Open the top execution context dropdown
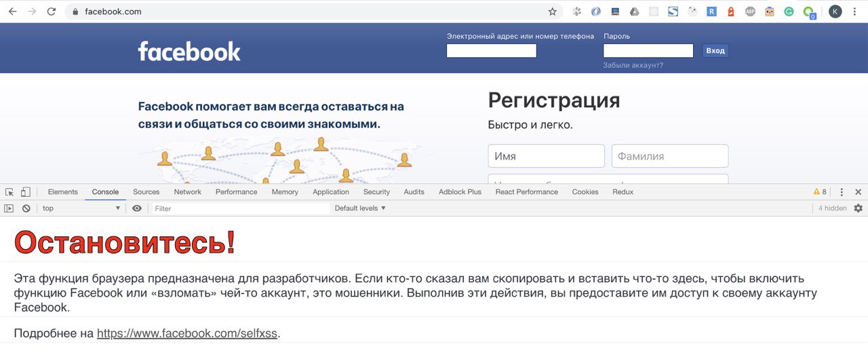 coord(81,208)
